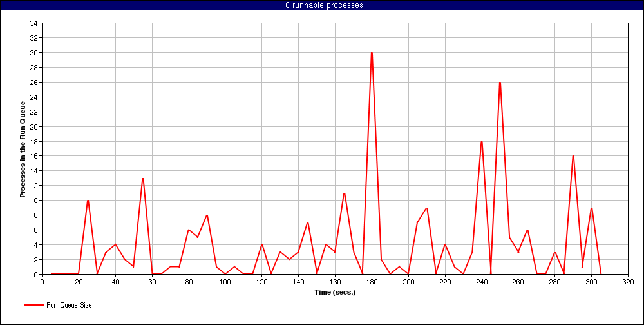Image resolution: width=644 pixels, height=325 pixels.
Task: Click the y-axis tick label 34
Action: pyautogui.click(x=34, y=23)
